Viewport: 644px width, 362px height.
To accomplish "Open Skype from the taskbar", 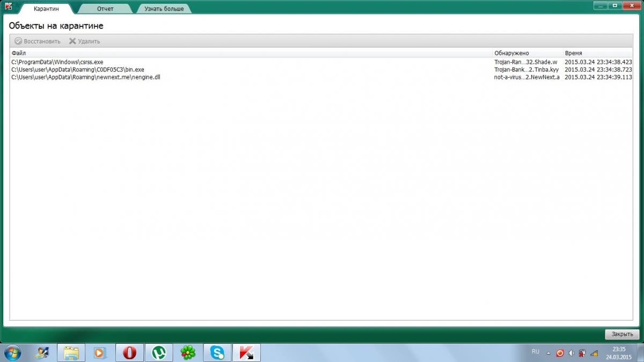I will 217,353.
